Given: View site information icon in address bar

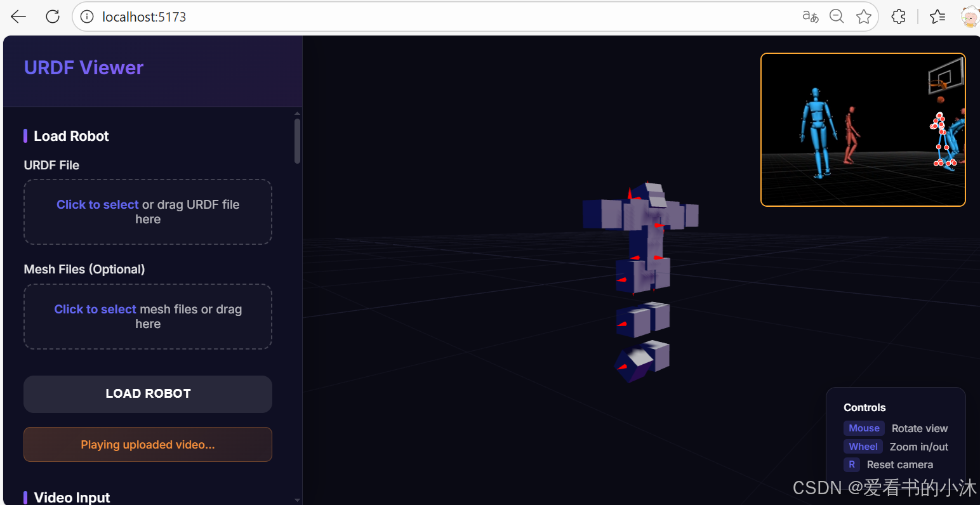Looking at the screenshot, I should [x=88, y=17].
